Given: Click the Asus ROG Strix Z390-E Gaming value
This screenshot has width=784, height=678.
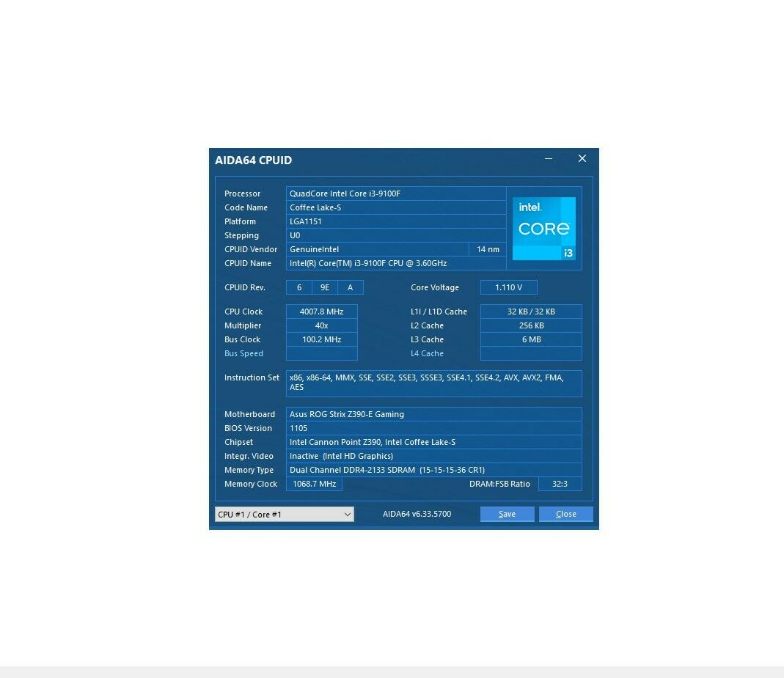Looking at the screenshot, I should pos(434,414).
